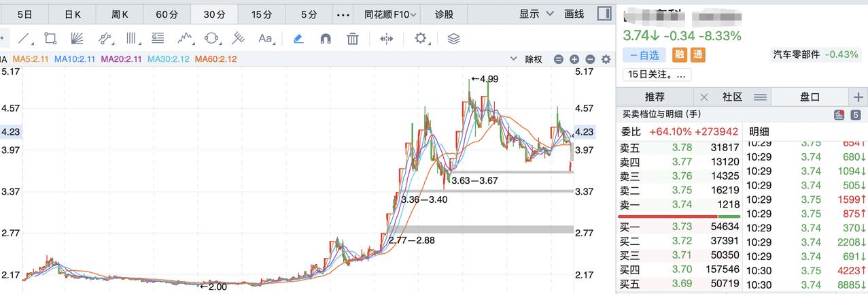The width and height of the screenshot is (868, 294).
Task: Open the 诊股 stock diagnosis
Action: coord(444,14)
